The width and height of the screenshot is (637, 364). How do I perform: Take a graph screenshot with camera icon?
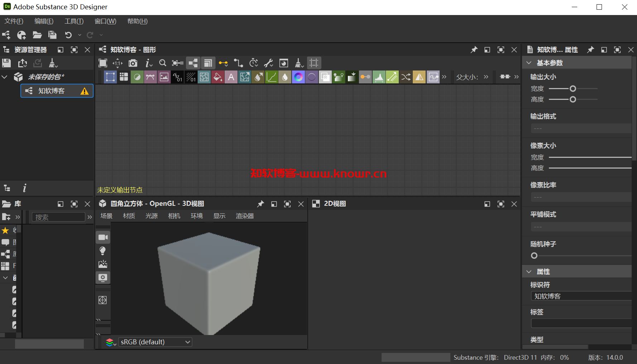tap(133, 63)
